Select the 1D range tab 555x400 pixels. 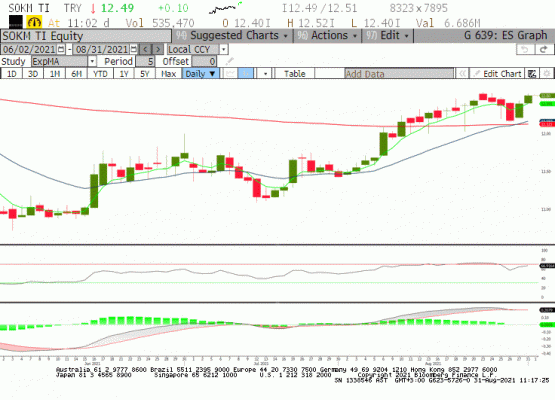click(12, 74)
